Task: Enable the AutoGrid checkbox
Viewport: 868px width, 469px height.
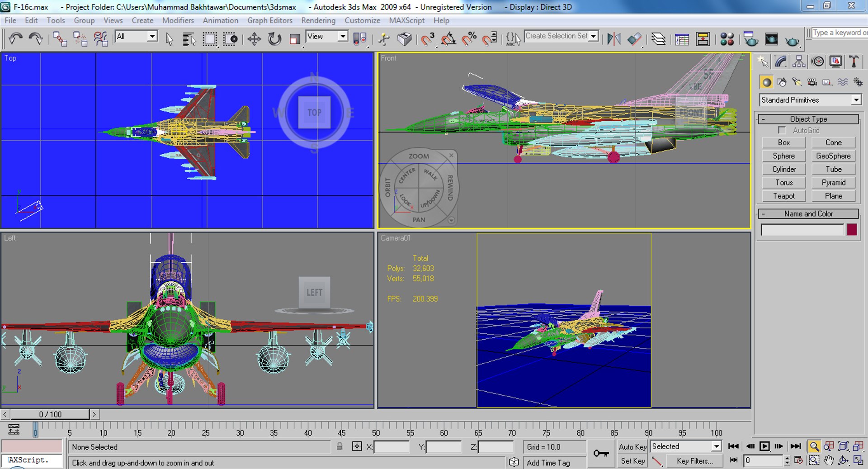Action: (x=782, y=130)
